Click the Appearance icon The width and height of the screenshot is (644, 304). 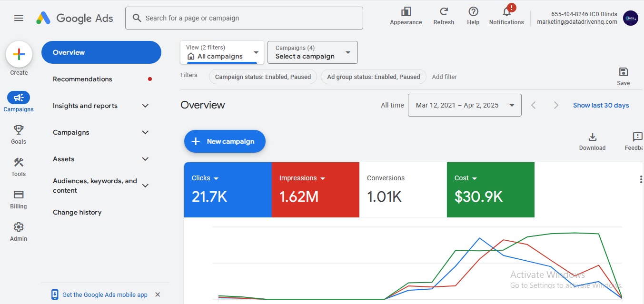coord(406,12)
